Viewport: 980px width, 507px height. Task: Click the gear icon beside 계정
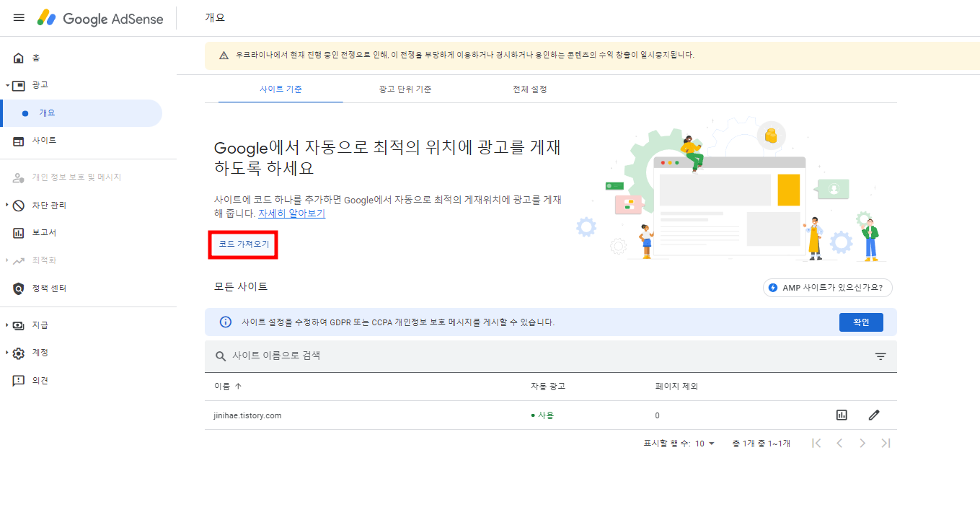coord(19,353)
